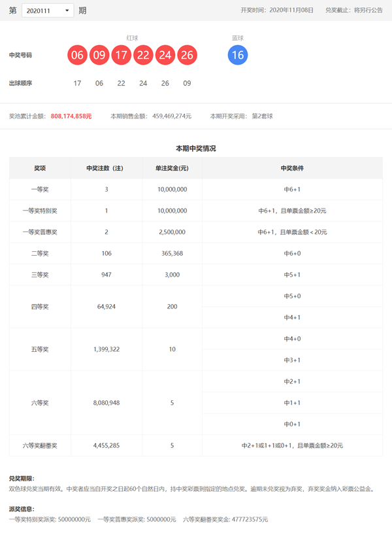Click the 兑奖期限 heading
Viewport: 392px width, 533px height.
pyautogui.click(x=22, y=479)
